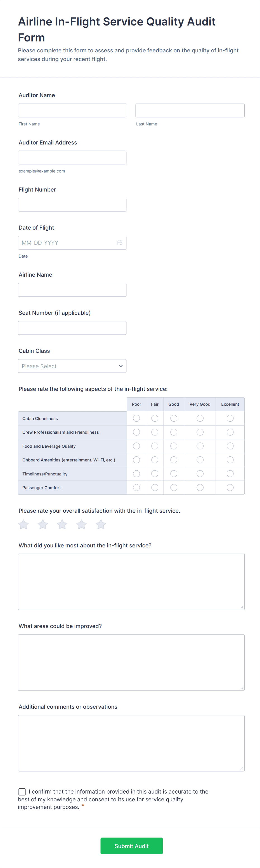Click the Seat Number input field
260x868 pixels.
72,328
